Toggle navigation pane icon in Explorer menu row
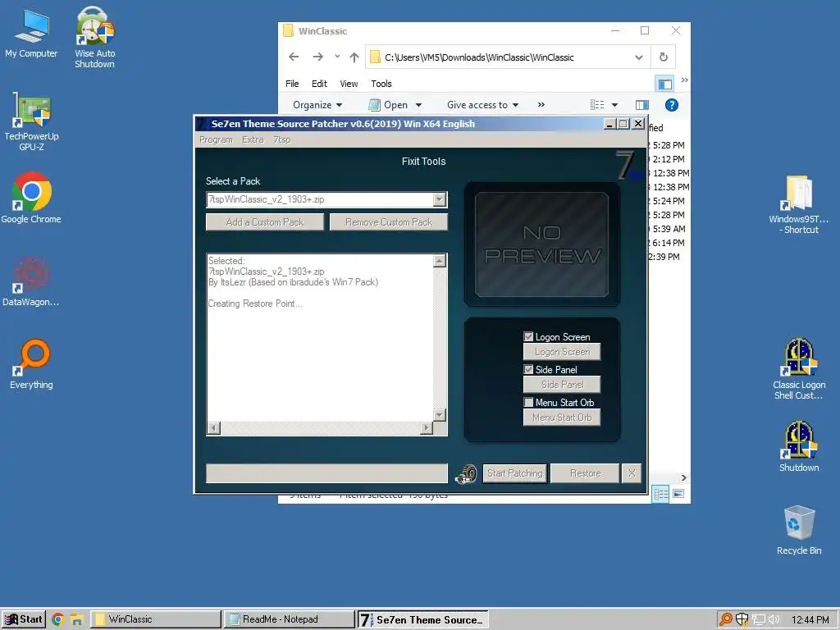This screenshot has width=840, height=630. 664,84
